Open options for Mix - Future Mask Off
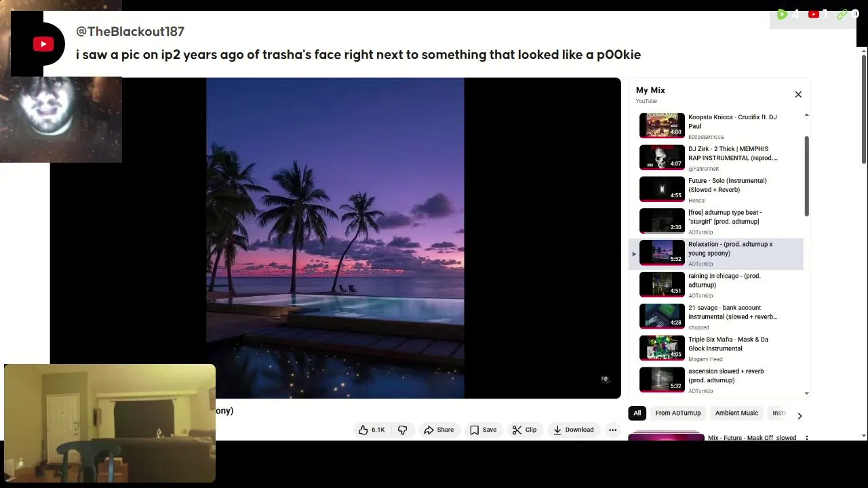The width and height of the screenshot is (868, 488). [x=807, y=438]
